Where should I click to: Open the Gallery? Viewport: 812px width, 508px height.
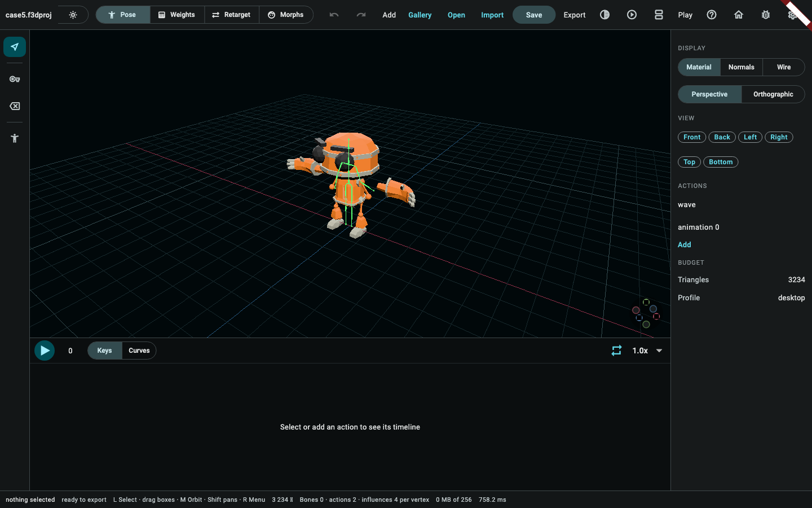click(420, 15)
